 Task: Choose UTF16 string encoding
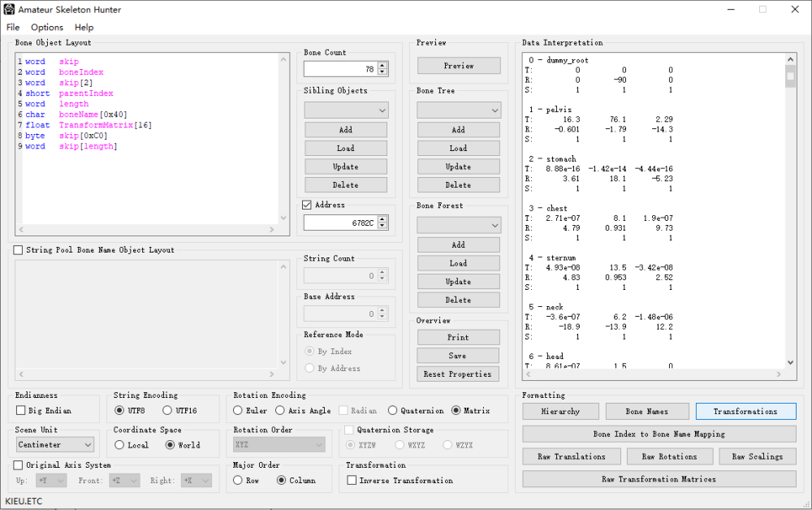click(167, 411)
